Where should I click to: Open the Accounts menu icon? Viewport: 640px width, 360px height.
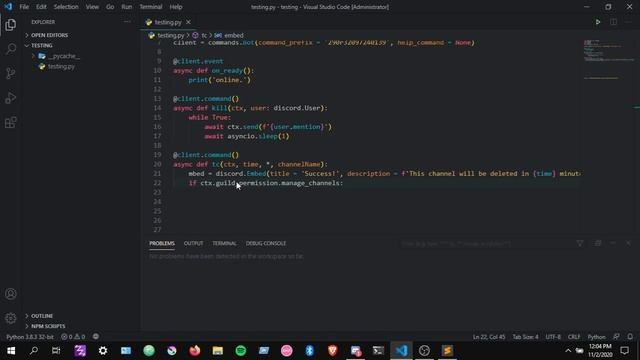click(11, 294)
